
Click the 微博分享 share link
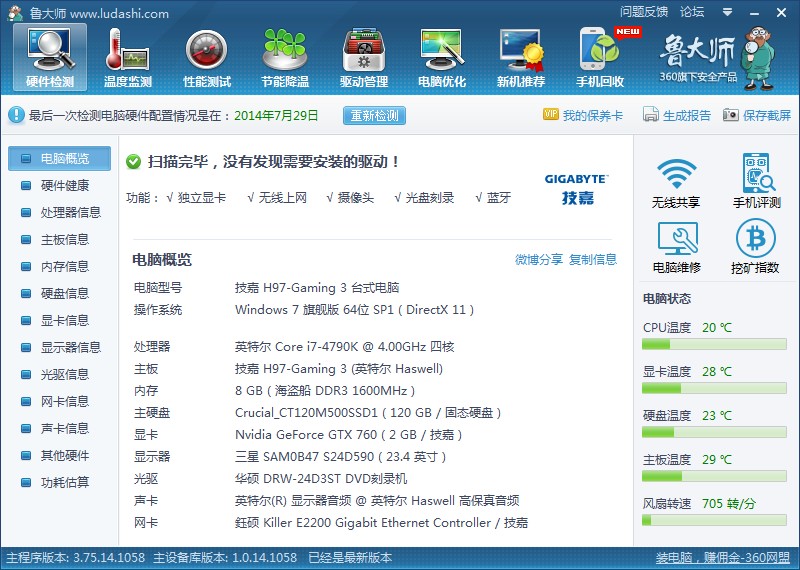point(539,259)
